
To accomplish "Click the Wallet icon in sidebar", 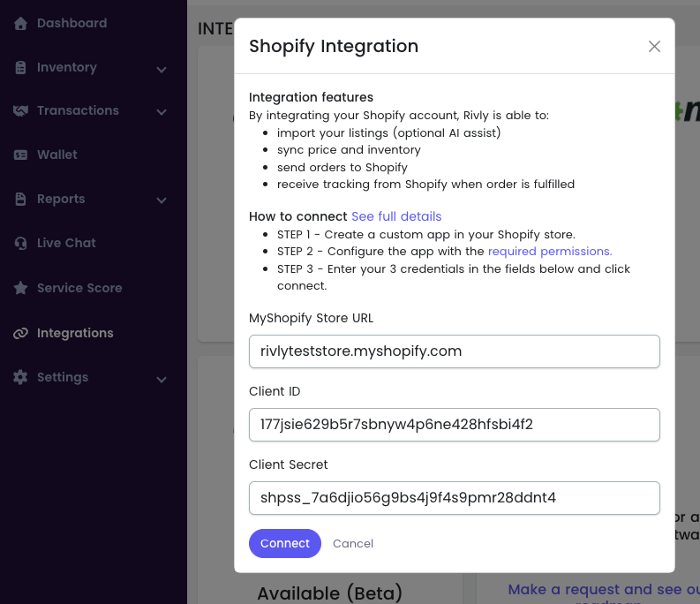I will tap(20, 155).
